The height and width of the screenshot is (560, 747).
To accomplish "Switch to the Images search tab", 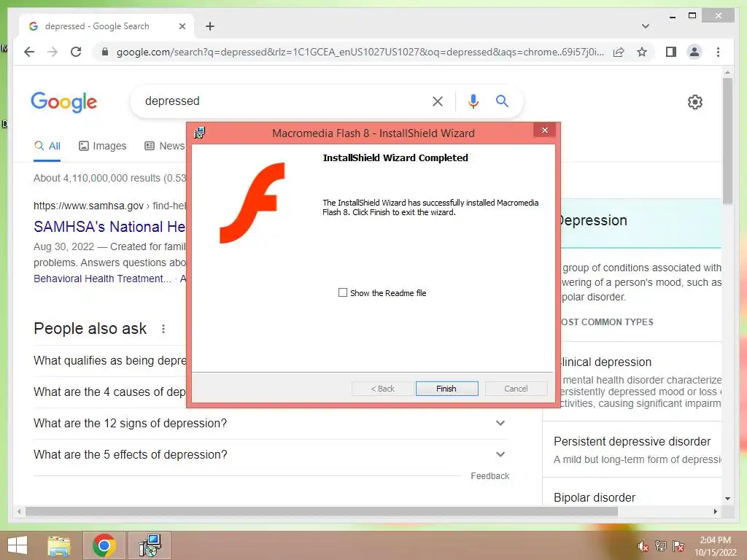I will tap(102, 146).
